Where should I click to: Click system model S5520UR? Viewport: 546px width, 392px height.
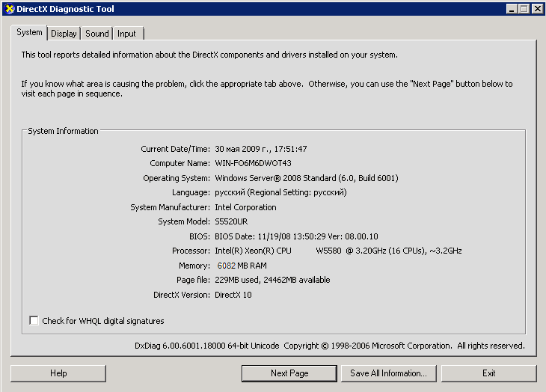(x=231, y=221)
